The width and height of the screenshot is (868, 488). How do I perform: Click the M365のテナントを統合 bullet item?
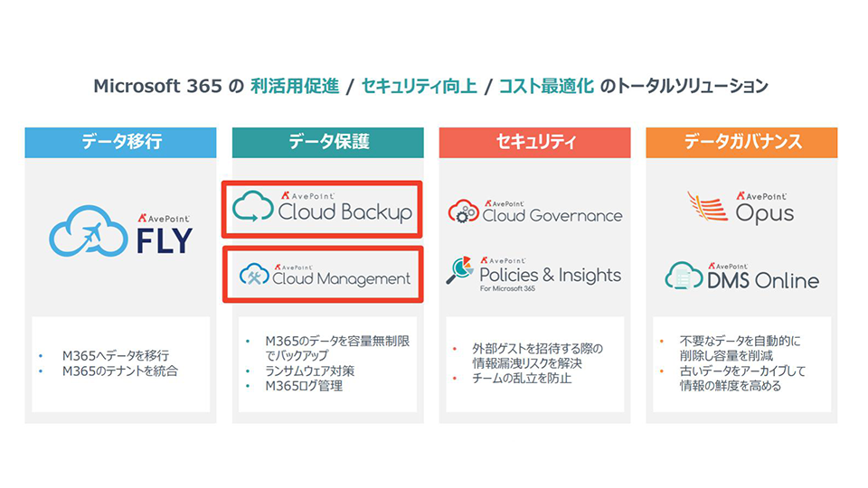tap(120, 371)
